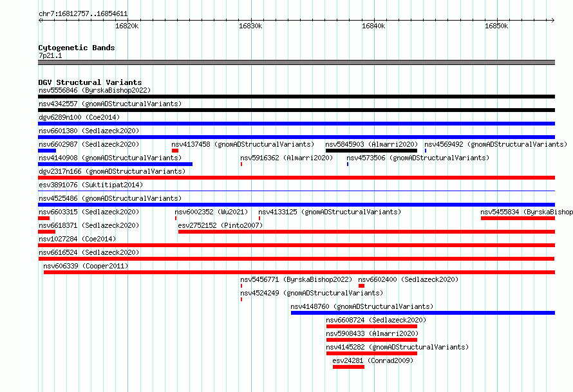Click nsv4525486 gnomAD variant label

pyautogui.click(x=110, y=198)
